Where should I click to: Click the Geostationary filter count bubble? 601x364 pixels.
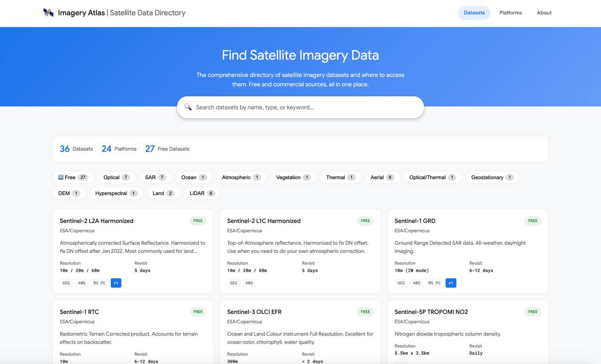coord(509,177)
